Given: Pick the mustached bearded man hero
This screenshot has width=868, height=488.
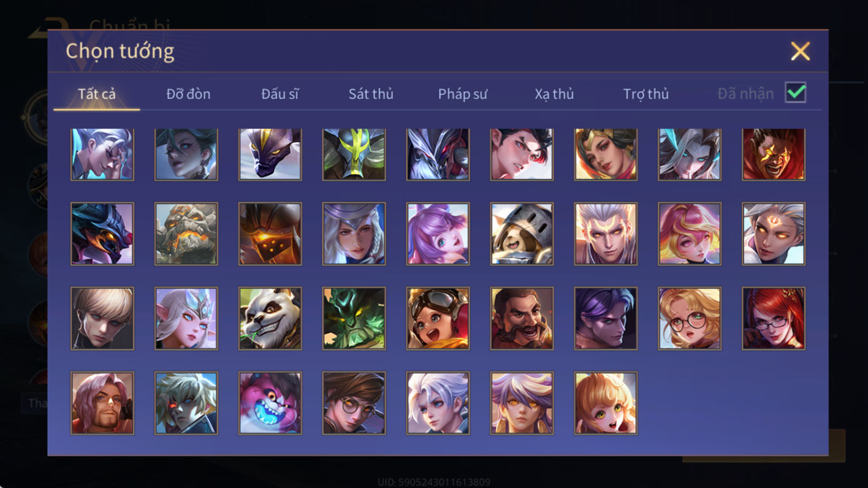Looking at the screenshot, I should [x=522, y=318].
